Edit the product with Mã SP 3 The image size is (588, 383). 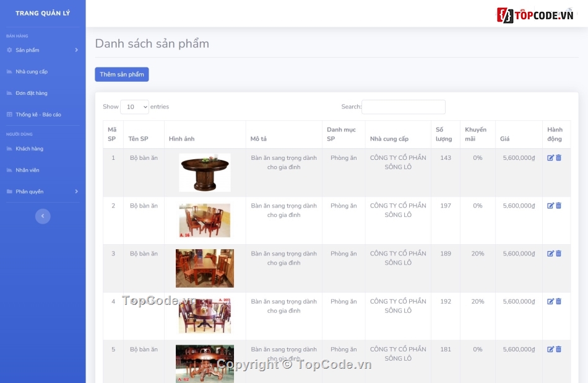[x=550, y=253]
